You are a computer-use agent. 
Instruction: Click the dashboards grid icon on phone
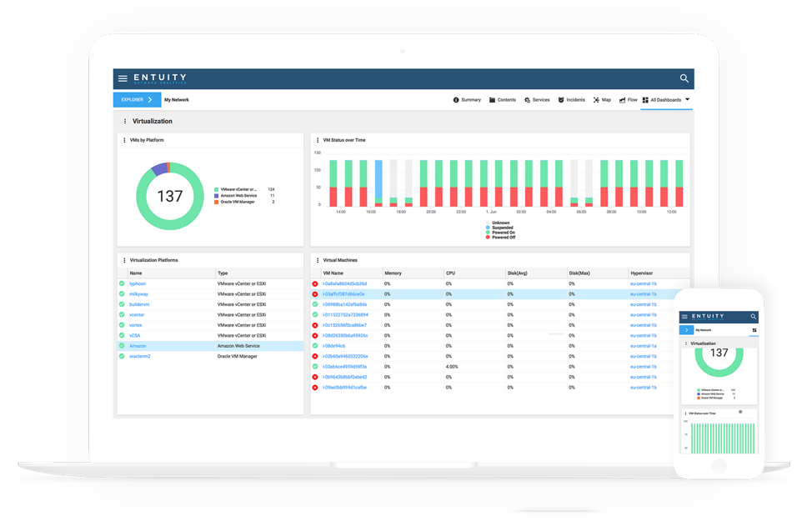[x=754, y=330]
